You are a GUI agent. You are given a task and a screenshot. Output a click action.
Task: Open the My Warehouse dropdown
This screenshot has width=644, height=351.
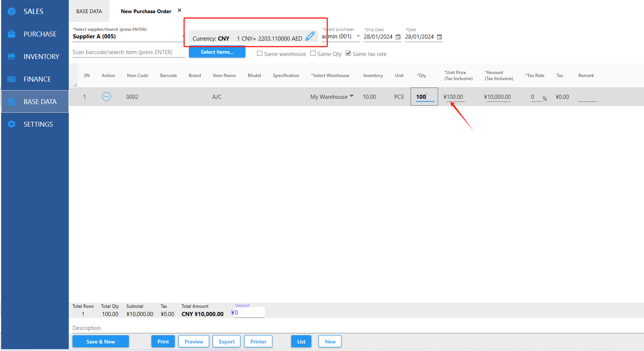click(332, 97)
